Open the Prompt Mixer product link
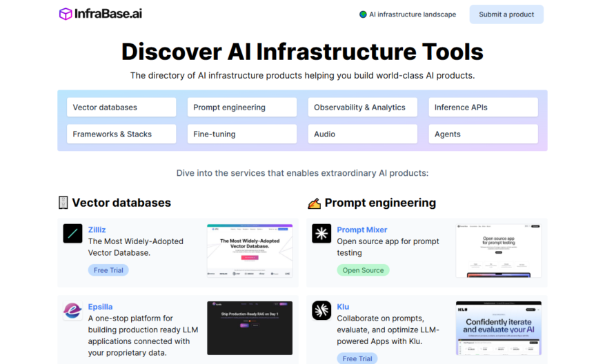 pos(362,230)
